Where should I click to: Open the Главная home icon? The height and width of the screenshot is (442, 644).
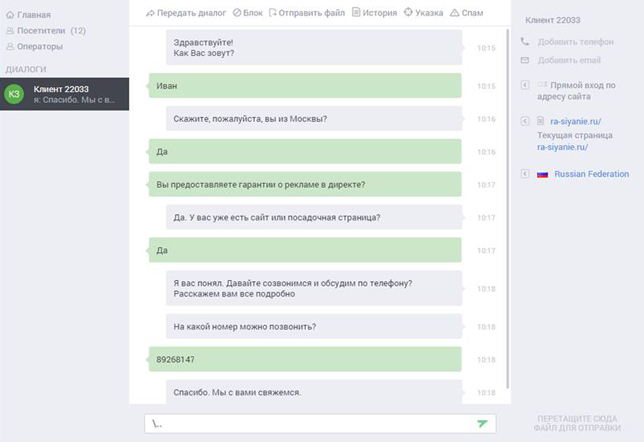coord(10,15)
